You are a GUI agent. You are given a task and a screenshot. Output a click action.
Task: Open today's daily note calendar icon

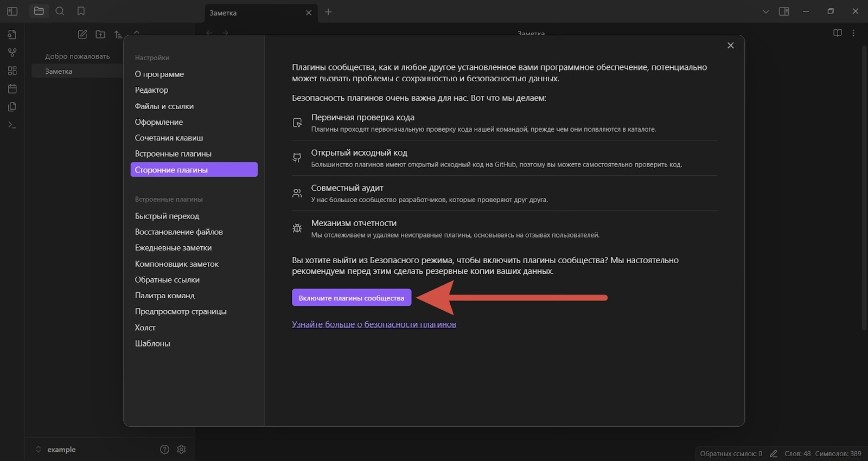[x=12, y=88]
